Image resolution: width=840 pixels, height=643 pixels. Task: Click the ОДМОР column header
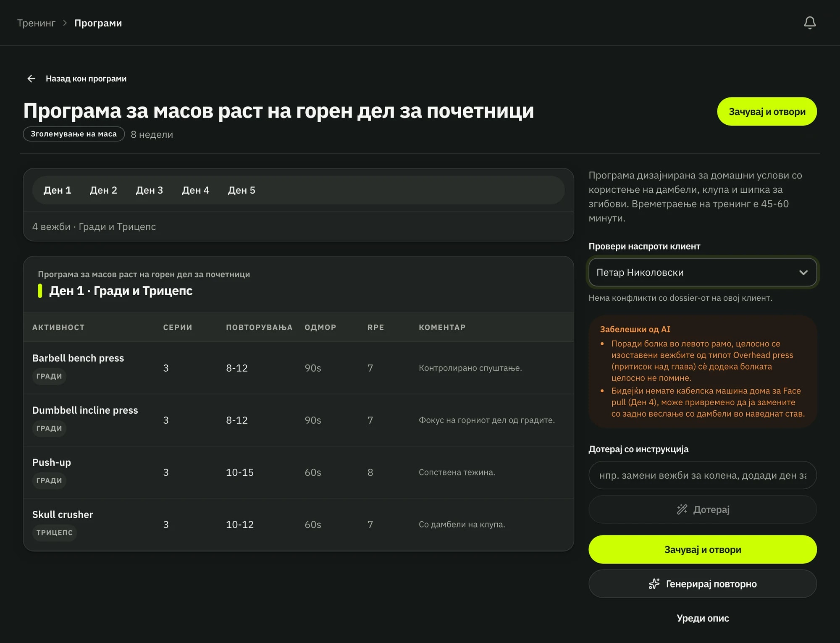click(320, 327)
